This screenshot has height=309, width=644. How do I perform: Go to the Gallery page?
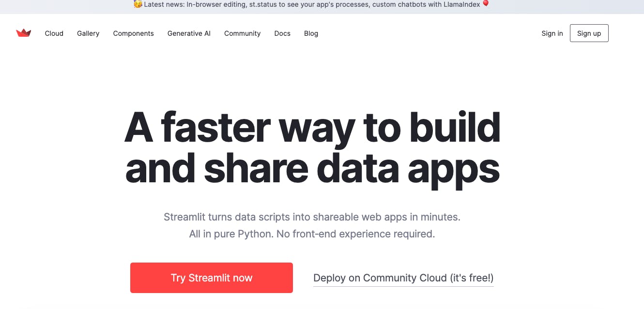click(88, 33)
